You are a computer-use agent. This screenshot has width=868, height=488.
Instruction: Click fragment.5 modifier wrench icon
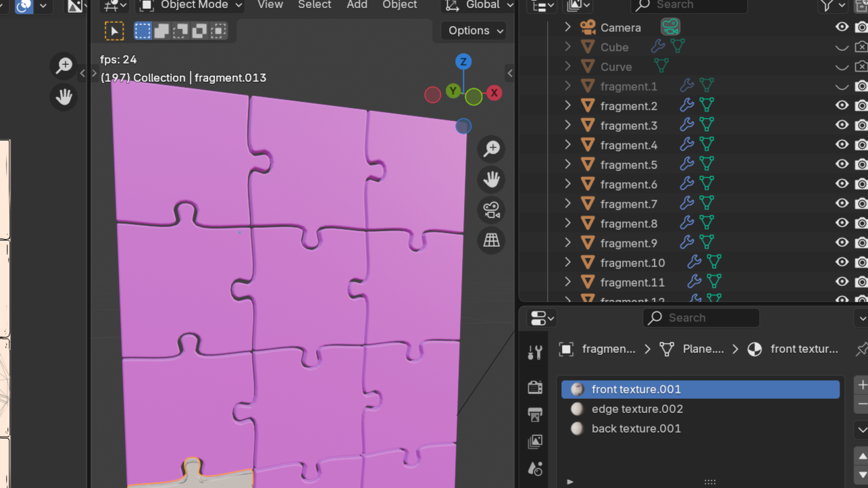(686, 164)
